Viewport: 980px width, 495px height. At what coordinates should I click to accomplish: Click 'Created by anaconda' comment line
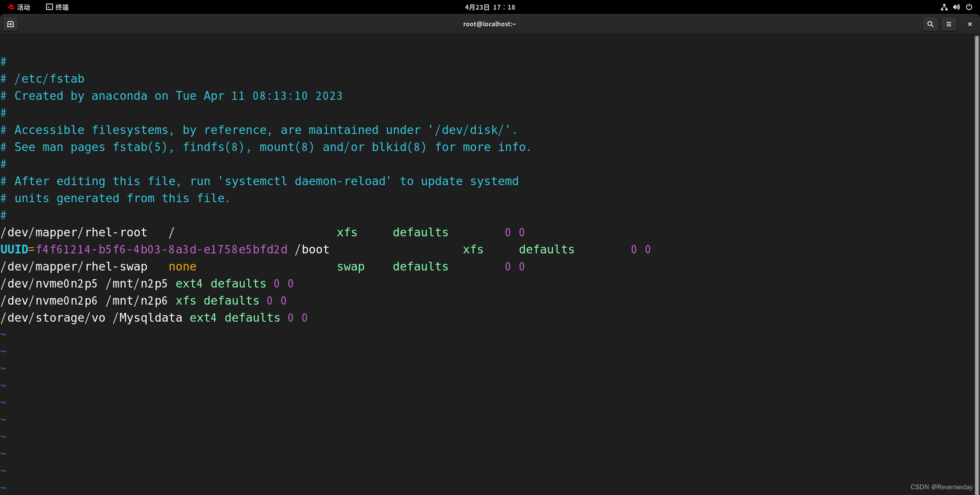[172, 96]
